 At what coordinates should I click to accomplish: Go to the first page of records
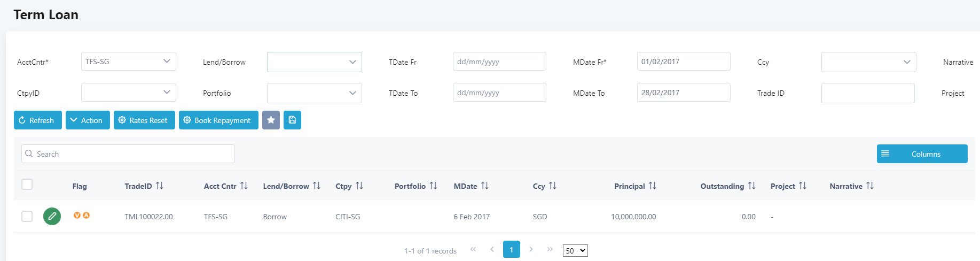[473, 249]
